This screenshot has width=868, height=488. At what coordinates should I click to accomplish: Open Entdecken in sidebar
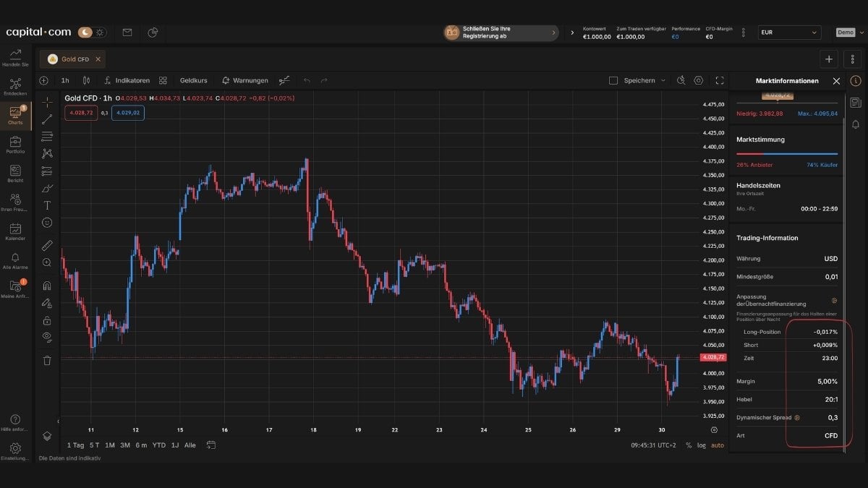point(15,87)
